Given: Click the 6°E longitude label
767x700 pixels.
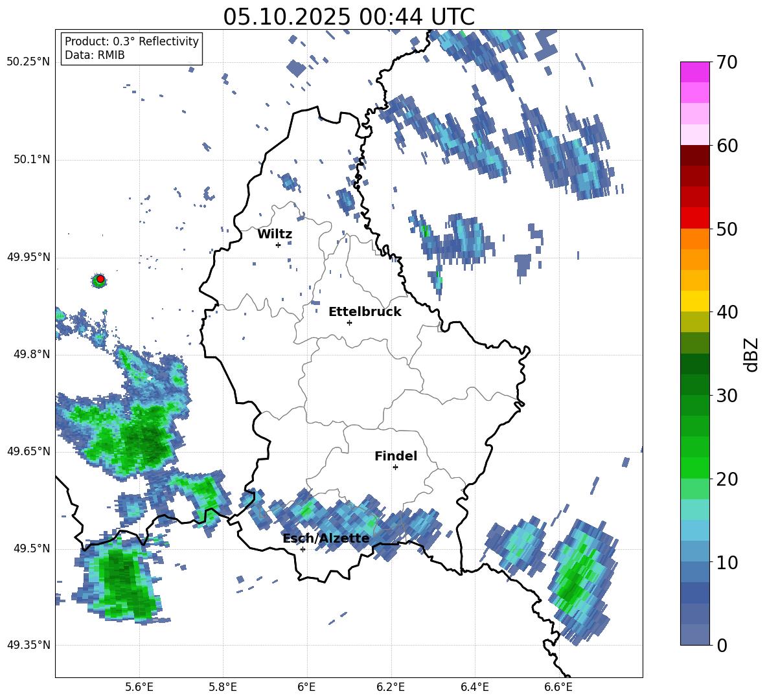Looking at the screenshot, I should (306, 687).
